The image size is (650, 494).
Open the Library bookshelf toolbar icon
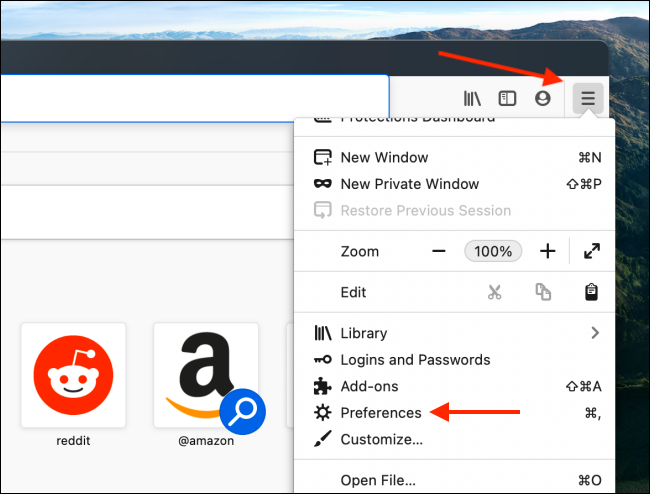[x=472, y=98]
